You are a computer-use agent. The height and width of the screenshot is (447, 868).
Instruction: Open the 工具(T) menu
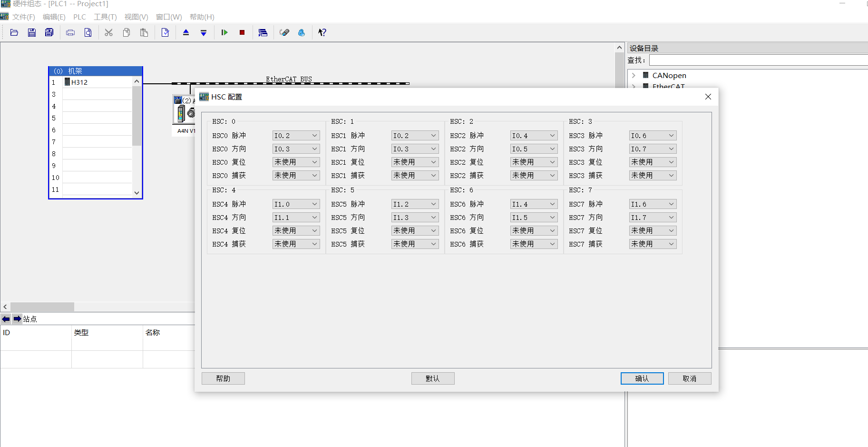[105, 17]
